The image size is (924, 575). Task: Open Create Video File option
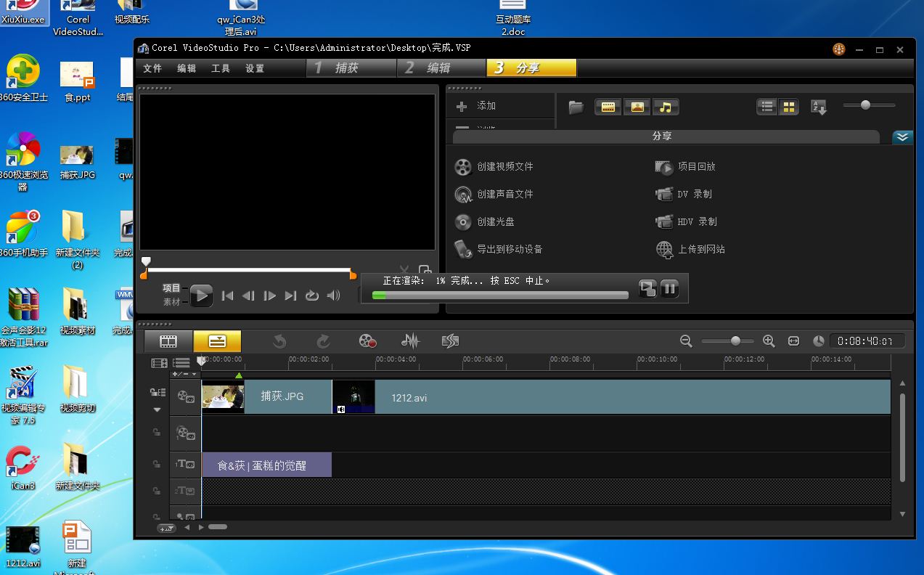(494, 166)
